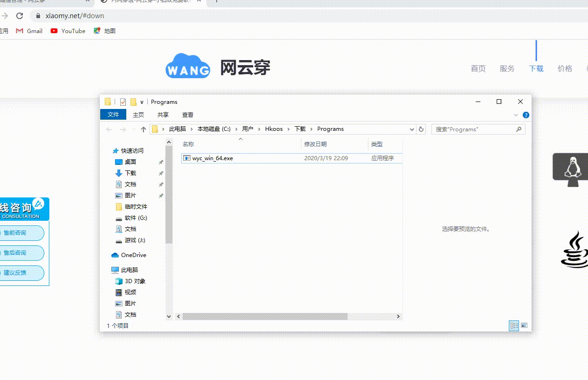
Task: Click the horizontal scrollbar in file list
Action: point(265,317)
